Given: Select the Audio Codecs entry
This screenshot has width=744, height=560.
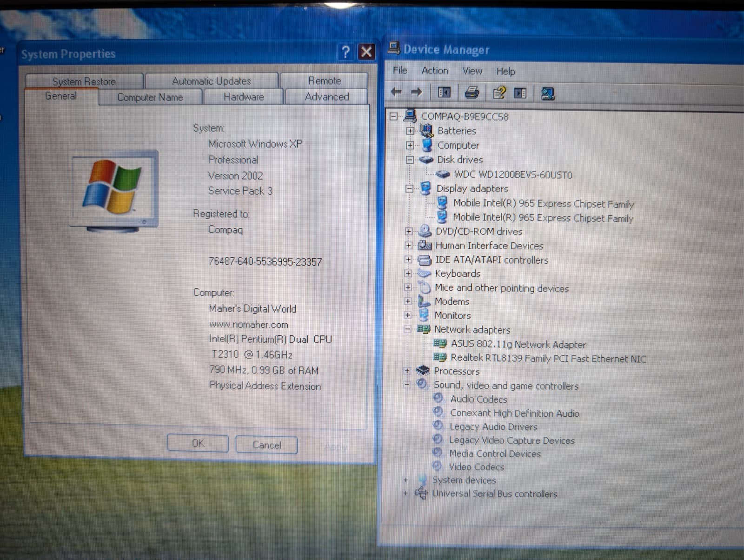Looking at the screenshot, I should [478, 399].
